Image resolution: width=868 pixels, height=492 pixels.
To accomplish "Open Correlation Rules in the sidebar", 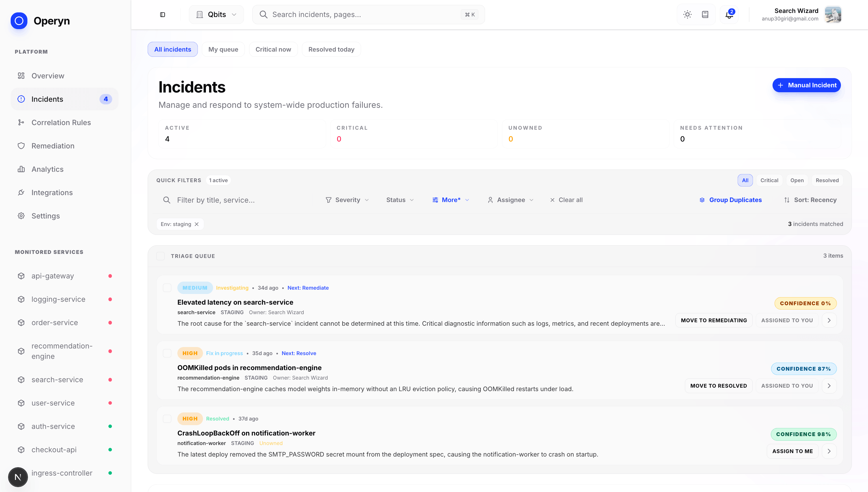I will [61, 122].
